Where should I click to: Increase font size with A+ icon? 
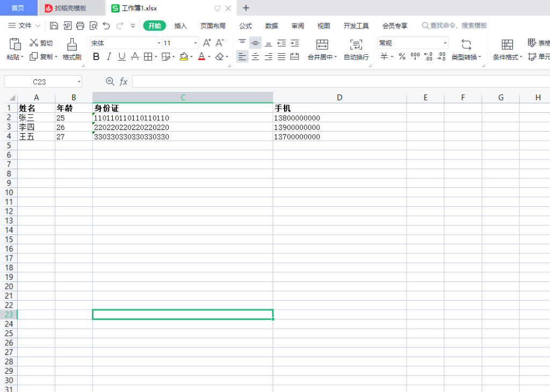coord(207,43)
